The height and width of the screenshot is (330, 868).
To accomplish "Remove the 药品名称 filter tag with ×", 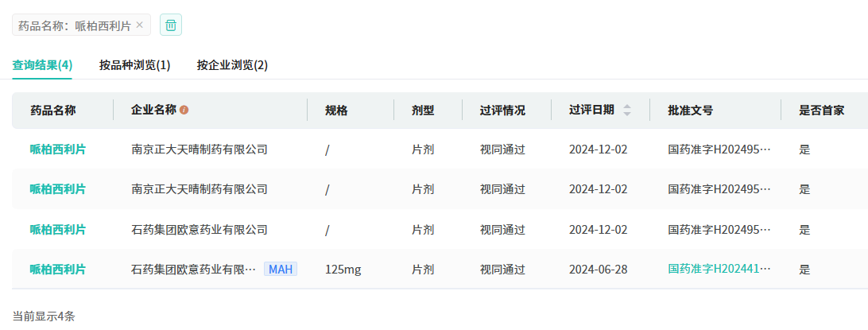I will pyautogui.click(x=140, y=25).
